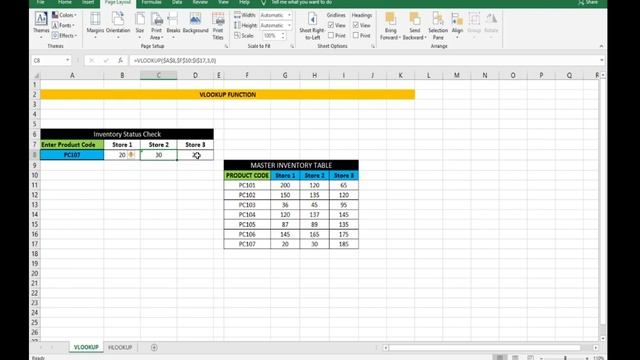
Task: Open the paper Size menu
Action: (140, 25)
